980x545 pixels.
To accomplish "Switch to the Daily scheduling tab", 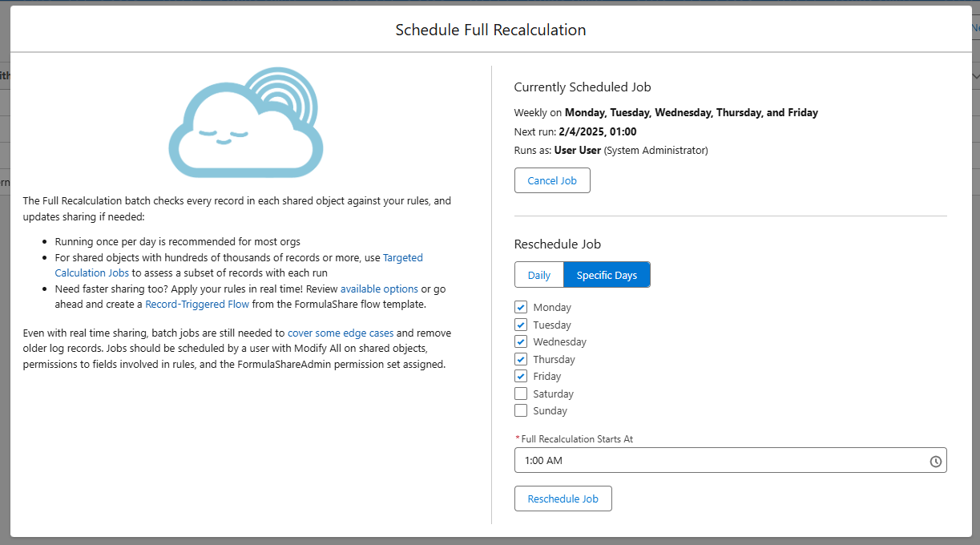I will 538,274.
